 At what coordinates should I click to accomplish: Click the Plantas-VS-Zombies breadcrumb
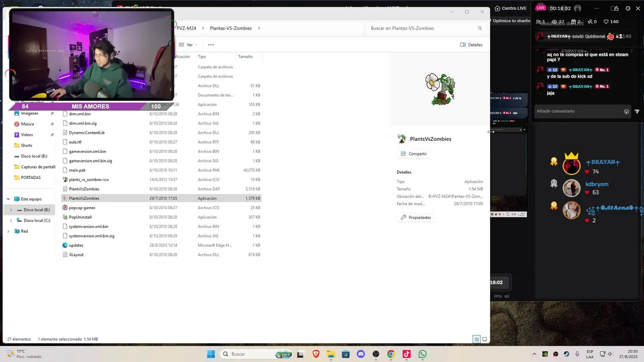[x=230, y=28]
